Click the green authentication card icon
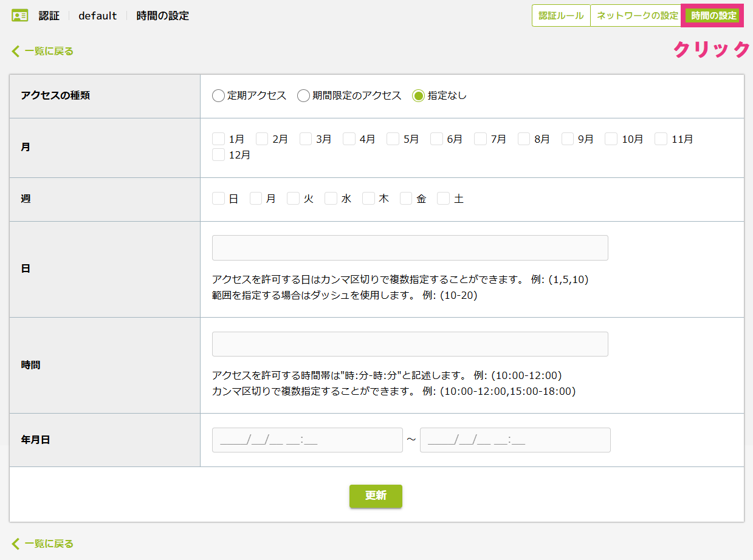Screen dimensions: 753x560 [x=20, y=16]
